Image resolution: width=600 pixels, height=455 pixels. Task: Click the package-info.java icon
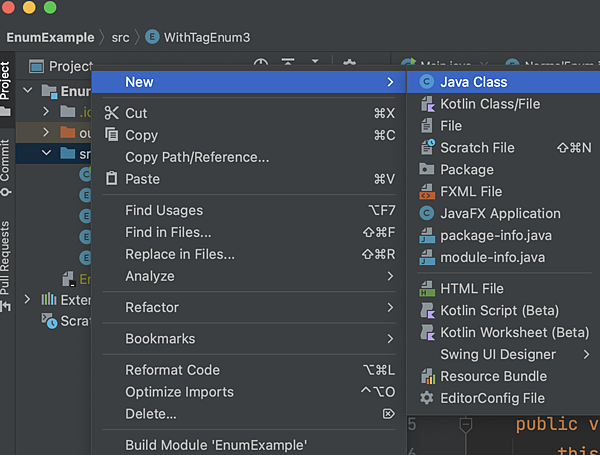(427, 235)
